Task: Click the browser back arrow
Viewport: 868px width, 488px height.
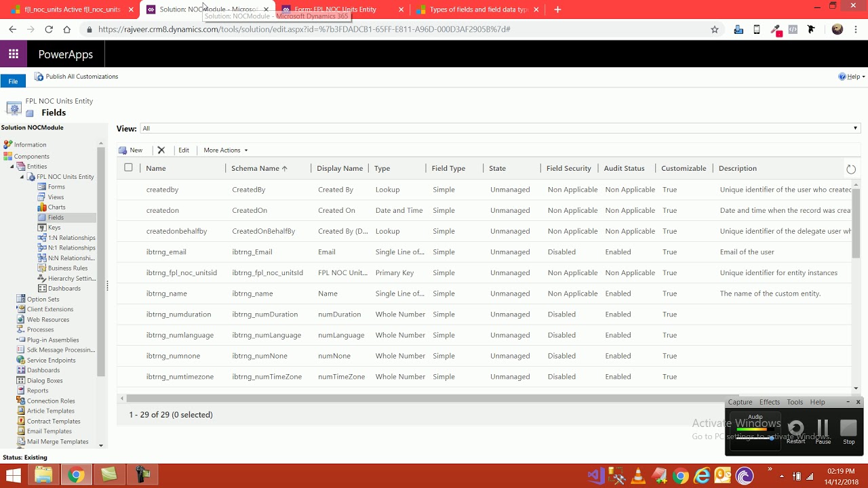Action: [12, 29]
